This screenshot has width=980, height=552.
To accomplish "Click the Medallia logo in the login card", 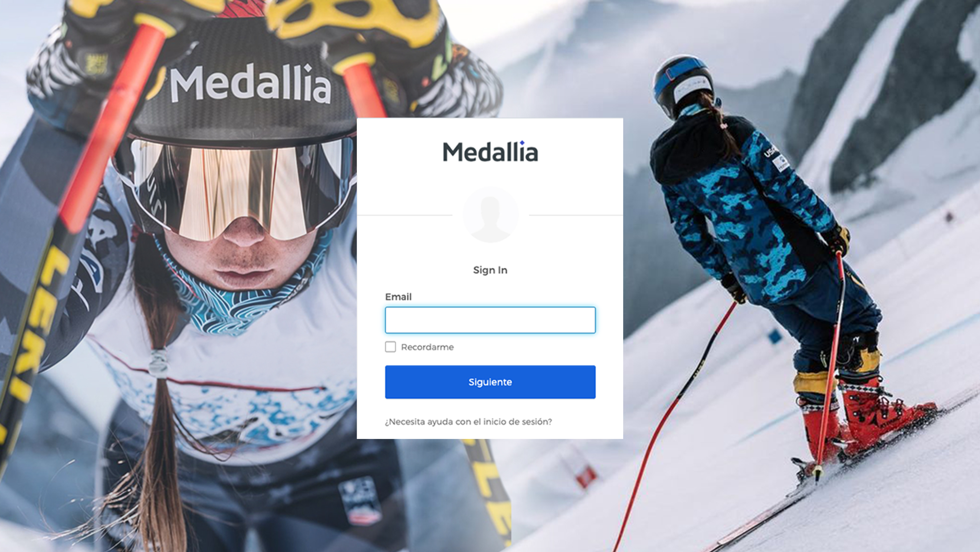I will (490, 151).
